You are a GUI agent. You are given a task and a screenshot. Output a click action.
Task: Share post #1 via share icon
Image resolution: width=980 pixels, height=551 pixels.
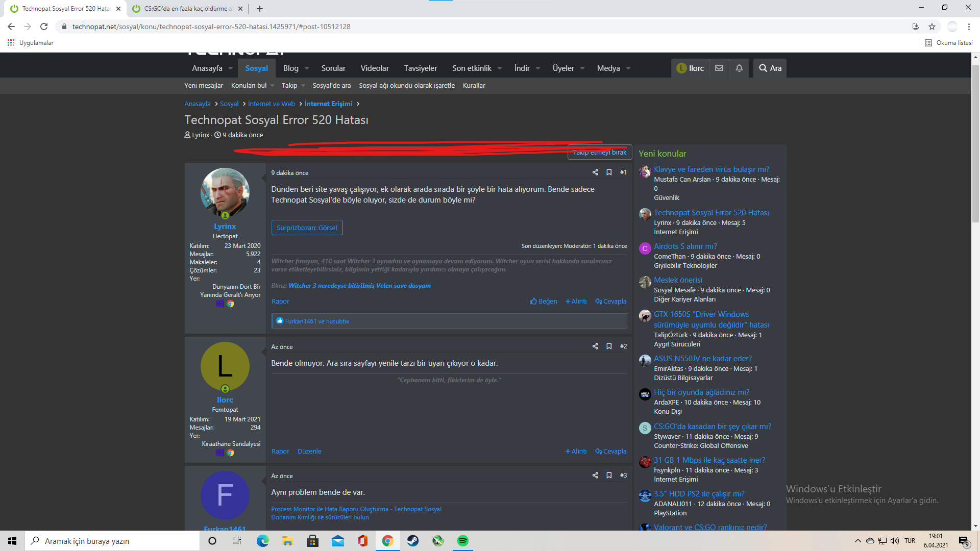(x=595, y=172)
